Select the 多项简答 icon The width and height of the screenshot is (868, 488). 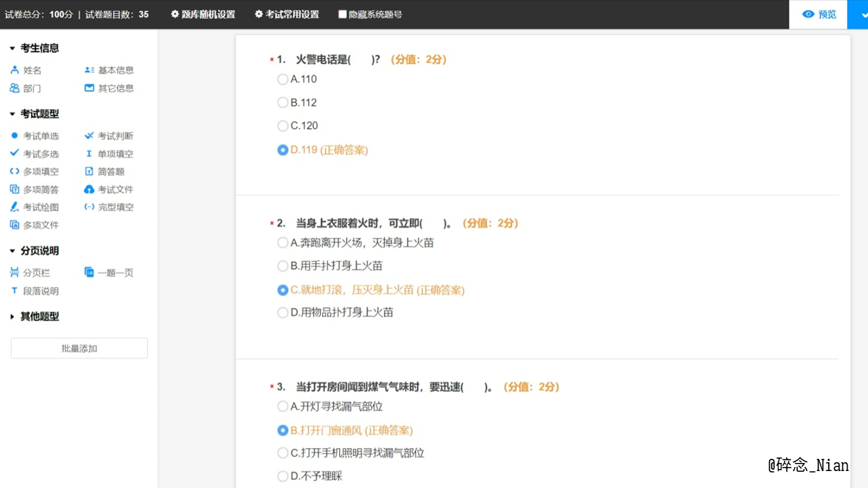point(14,189)
